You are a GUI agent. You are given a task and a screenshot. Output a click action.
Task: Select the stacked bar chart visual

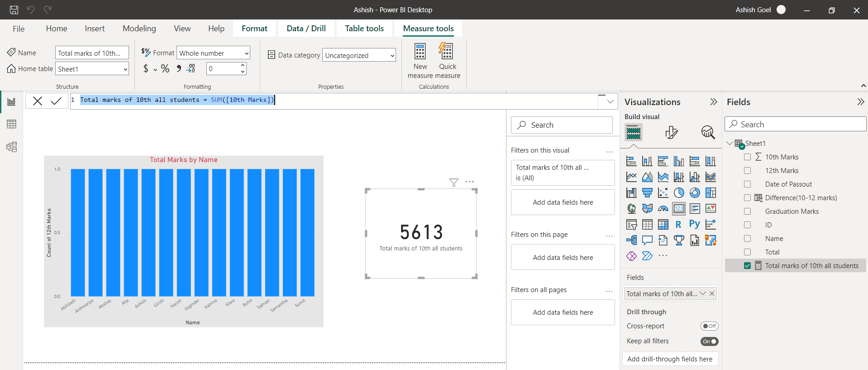click(631, 161)
